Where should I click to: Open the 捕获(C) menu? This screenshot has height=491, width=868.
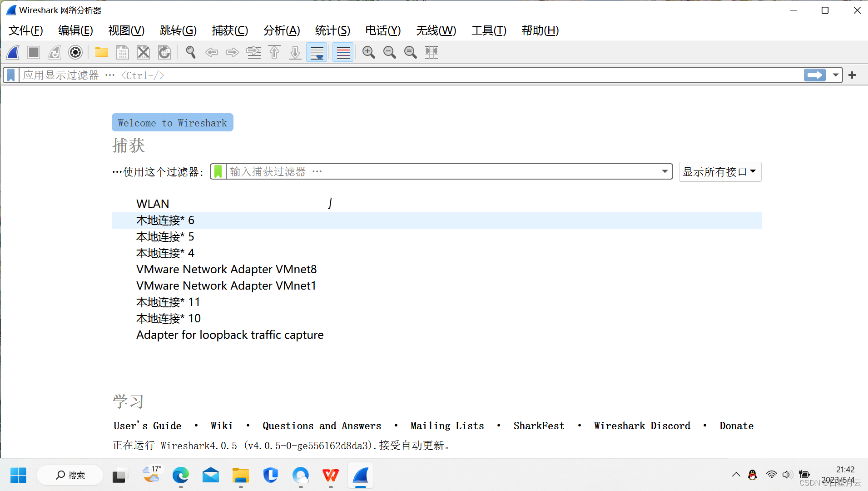[x=230, y=30]
